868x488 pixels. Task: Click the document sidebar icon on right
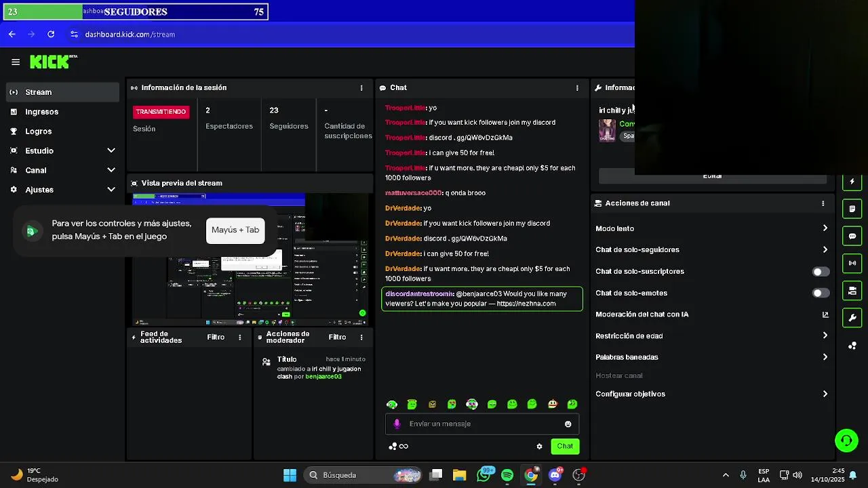852,209
